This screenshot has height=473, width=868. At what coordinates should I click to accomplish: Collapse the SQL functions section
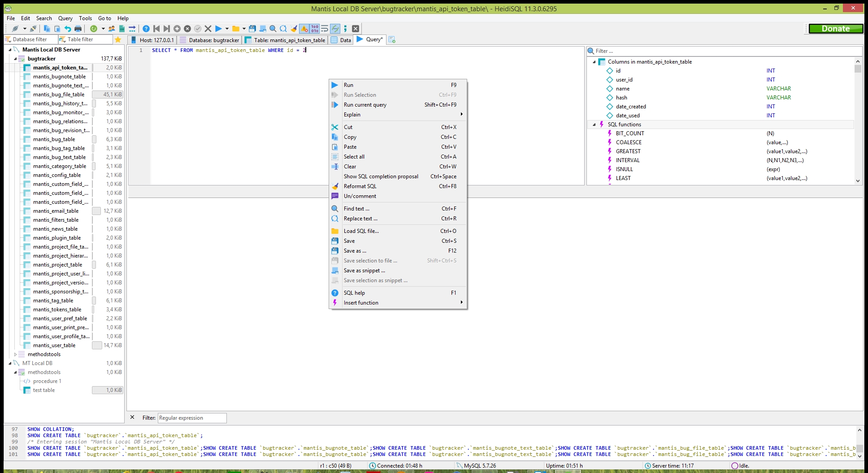(x=595, y=125)
